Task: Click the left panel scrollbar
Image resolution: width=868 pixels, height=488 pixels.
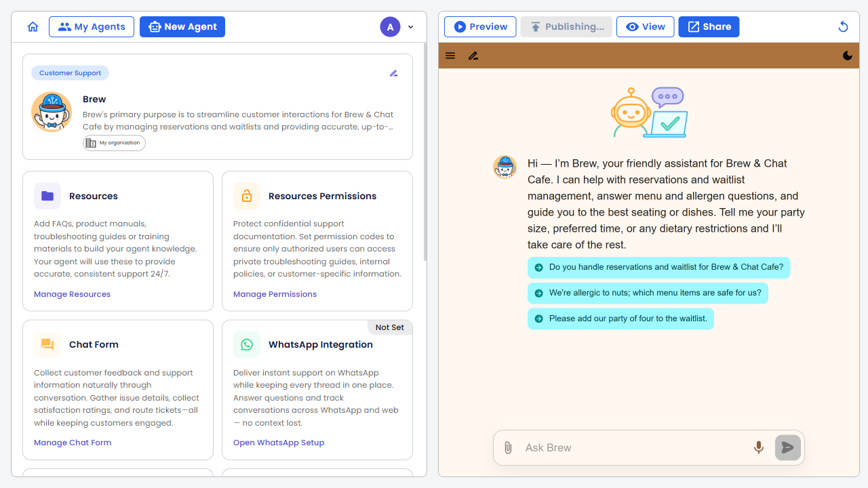Action: click(x=425, y=152)
